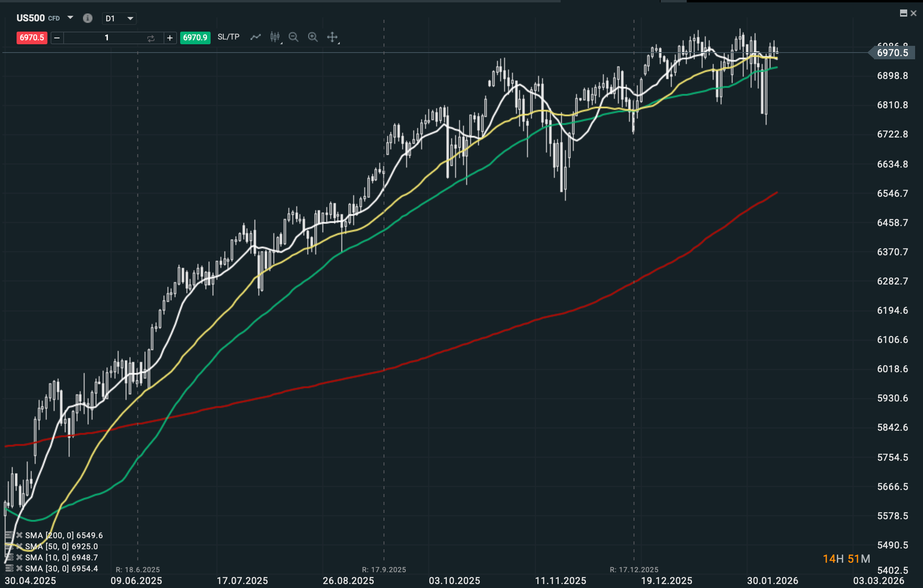
Task: Click the SL/TP option
Action: click(x=228, y=37)
